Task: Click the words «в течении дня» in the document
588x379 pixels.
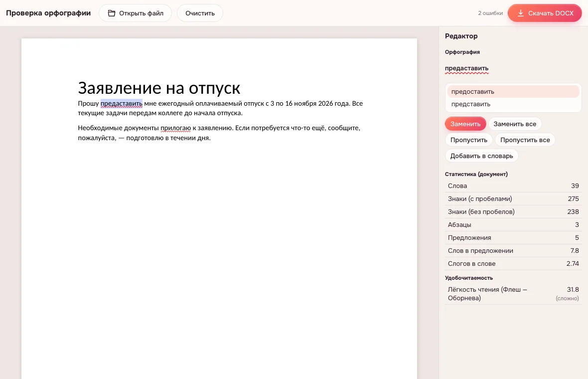Action: (x=187, y=138)
